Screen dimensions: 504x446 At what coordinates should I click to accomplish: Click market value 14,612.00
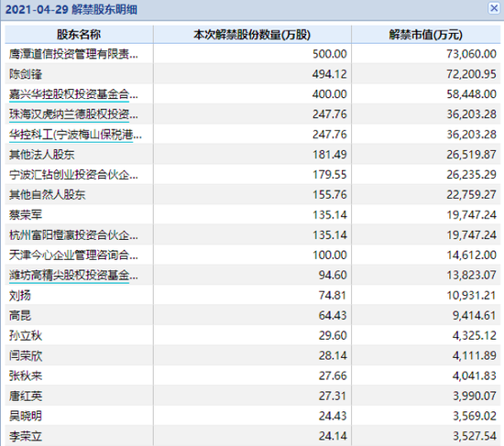(471, 256)
